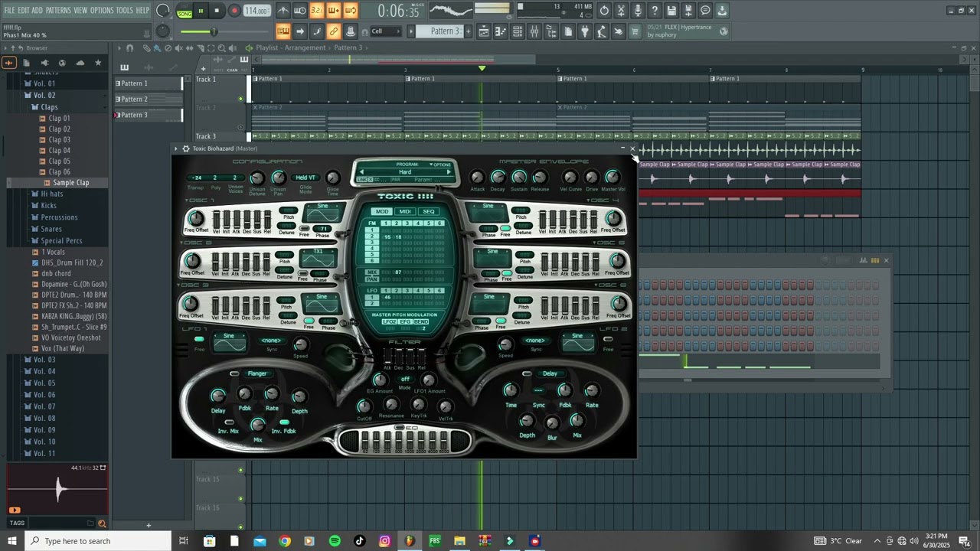Click the browser search magnifier icon
Image resolution: width=980 pixels, height=551 pixels.
[102, 523]
